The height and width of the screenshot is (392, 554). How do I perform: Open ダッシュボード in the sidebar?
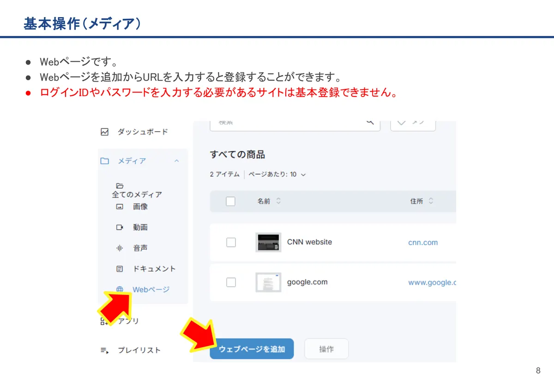[x=143, y=132]
